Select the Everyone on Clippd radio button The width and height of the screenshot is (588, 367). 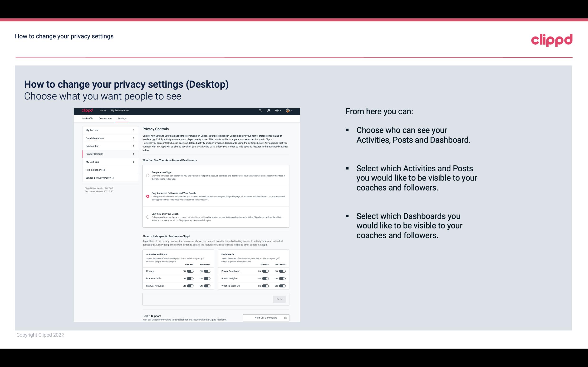click(x=148, y=176)
